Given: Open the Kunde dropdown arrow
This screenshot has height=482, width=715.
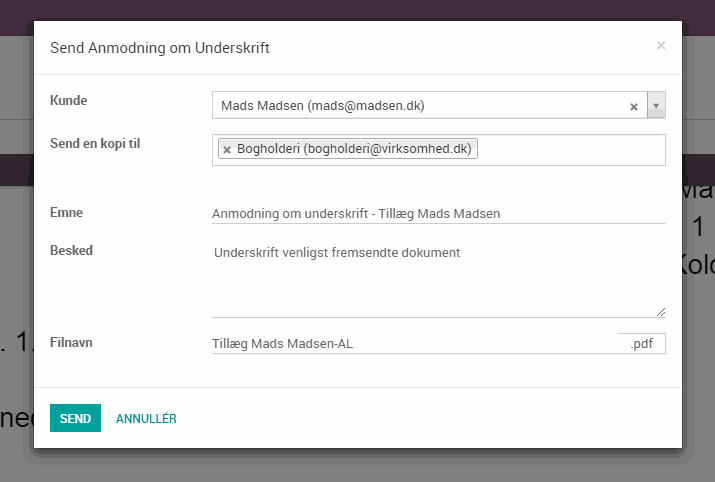Looking at the screenshot, I should (656, 105).
